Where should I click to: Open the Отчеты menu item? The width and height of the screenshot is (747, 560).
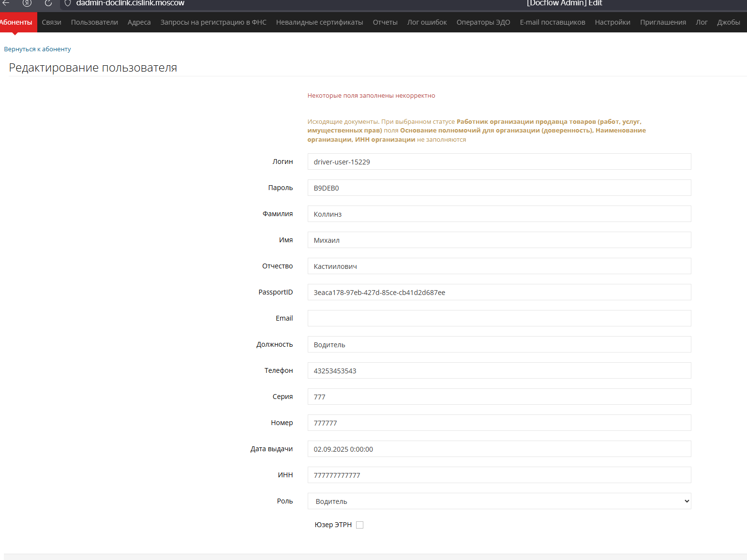385,22
